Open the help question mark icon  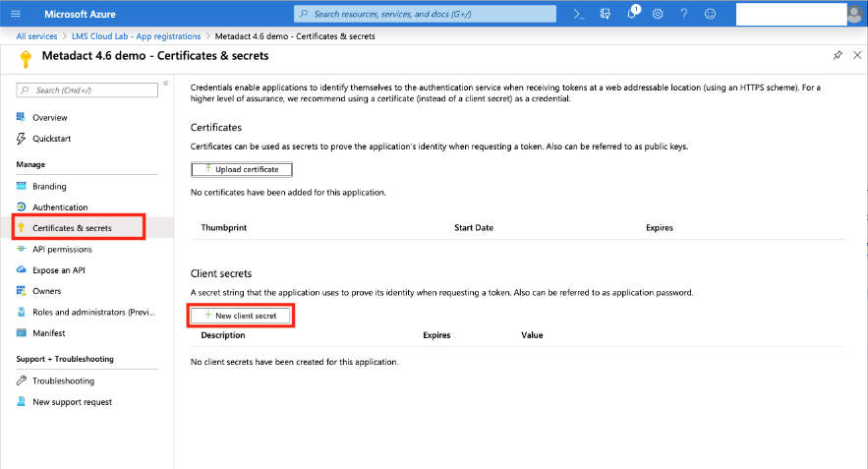[x=683, y=14]
